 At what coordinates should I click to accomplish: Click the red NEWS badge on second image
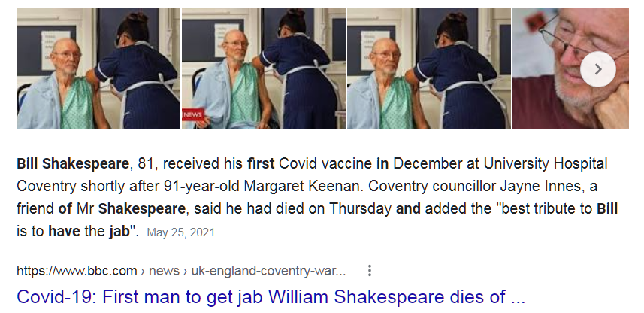(x=193, y=114)
